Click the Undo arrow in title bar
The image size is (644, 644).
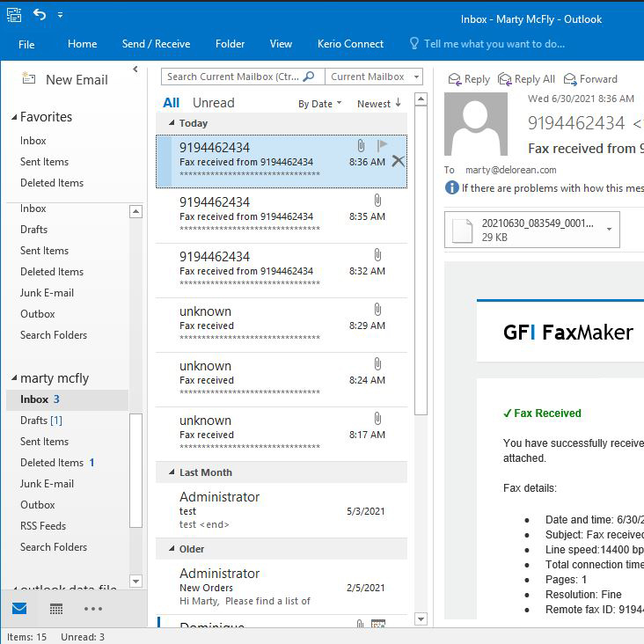point(40,15)
